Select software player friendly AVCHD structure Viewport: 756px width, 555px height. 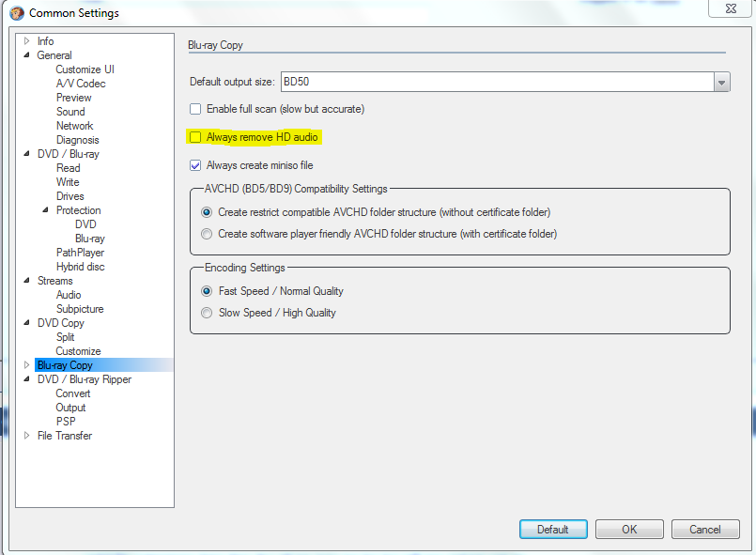pos(207,234)
